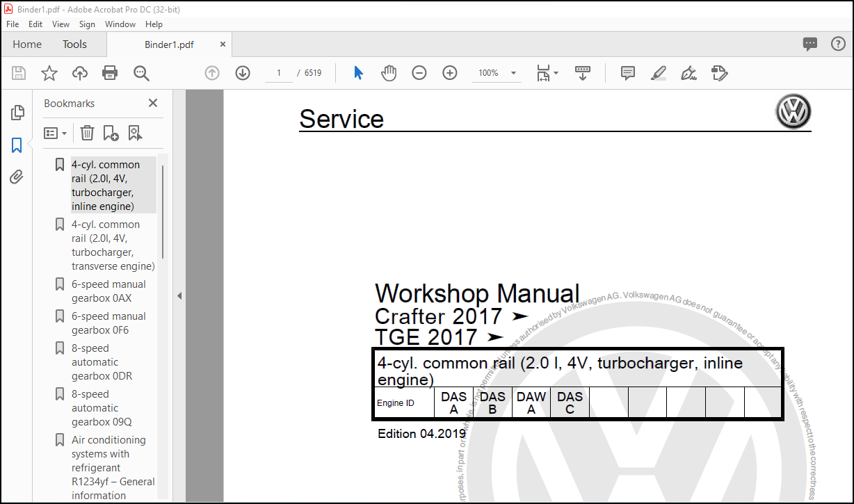Delete selected bookmark with trash icon
The width and height of the screenshot is (854, 504).
pos(87,133)
